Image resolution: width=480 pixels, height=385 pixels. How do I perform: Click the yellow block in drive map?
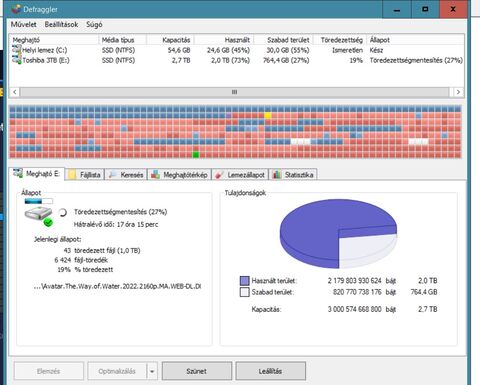[x=268, y=116]
